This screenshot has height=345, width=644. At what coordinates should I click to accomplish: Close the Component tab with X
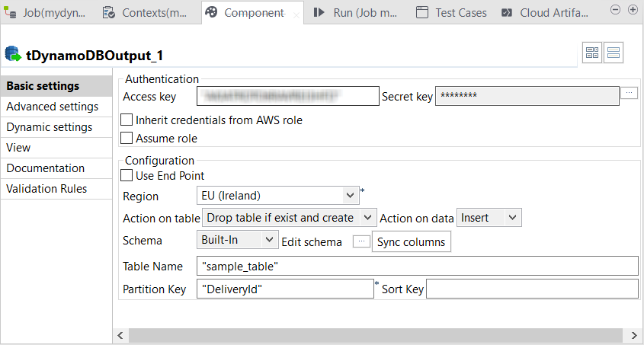(296, 14)
